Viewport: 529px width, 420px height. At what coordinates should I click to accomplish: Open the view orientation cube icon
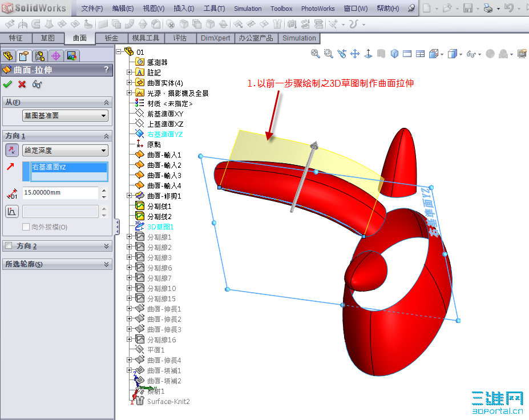point(394,54)
